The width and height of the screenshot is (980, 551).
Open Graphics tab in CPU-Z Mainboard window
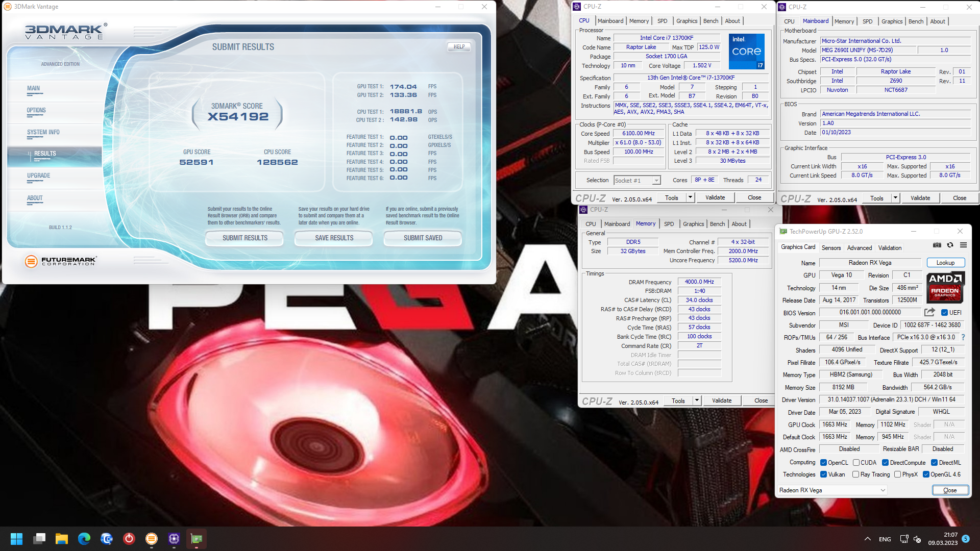coord(892,21)
